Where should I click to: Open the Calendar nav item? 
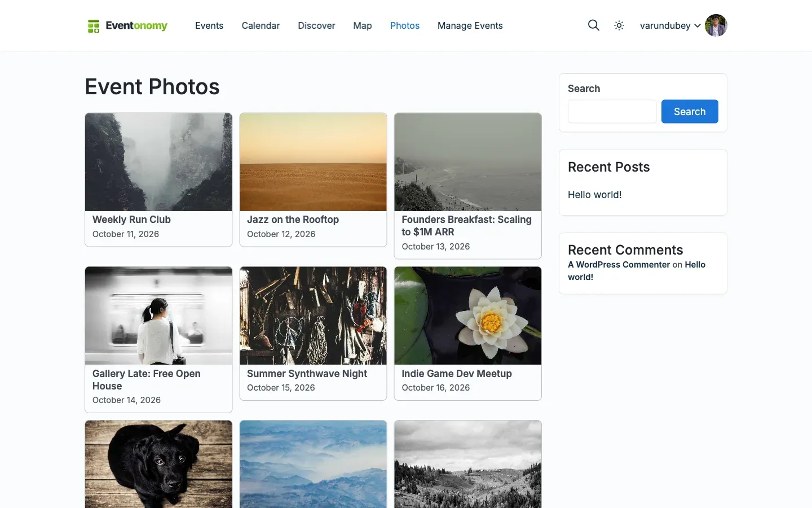pos(261,26)
